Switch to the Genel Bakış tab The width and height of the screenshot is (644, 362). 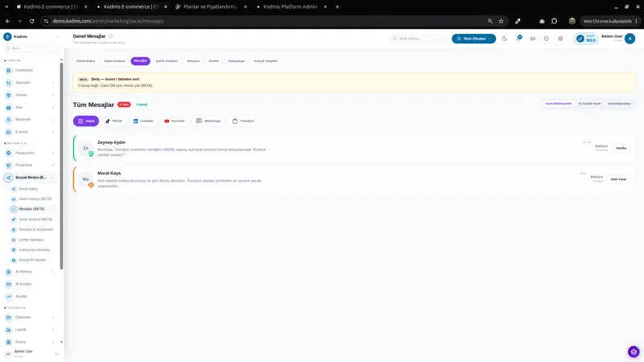[x=85, y=61]
